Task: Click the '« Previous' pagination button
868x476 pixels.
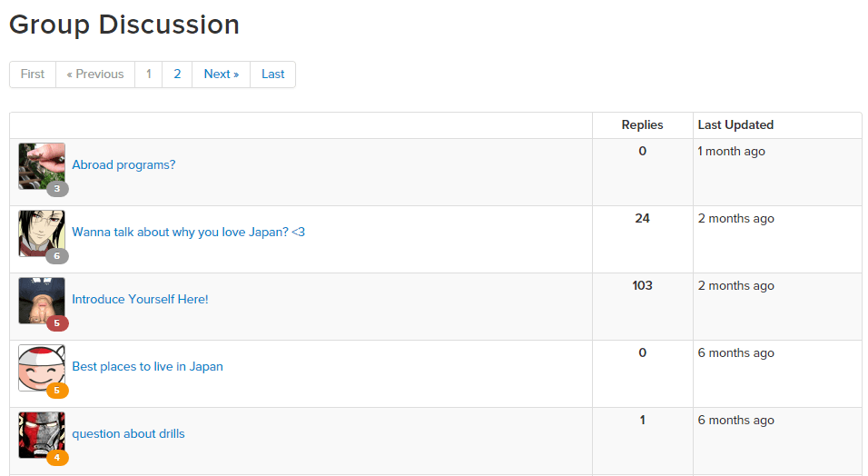Action: (x=95, y=74)
